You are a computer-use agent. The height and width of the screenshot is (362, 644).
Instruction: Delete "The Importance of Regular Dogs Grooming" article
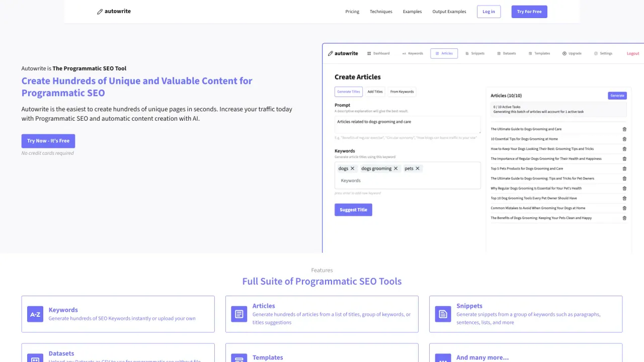pos(624,159)
